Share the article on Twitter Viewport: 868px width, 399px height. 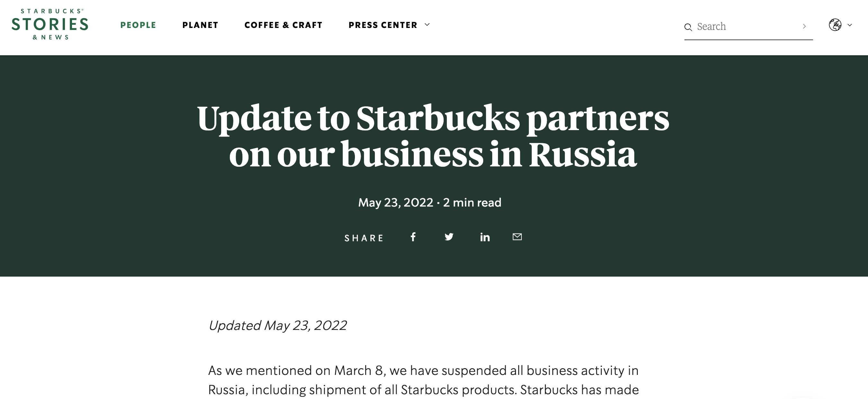(x=449, y=237)
